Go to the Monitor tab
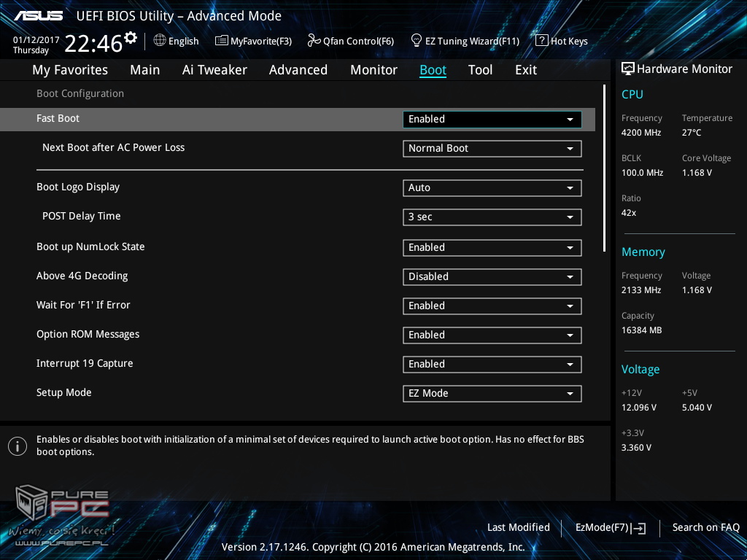 point(373,70)
